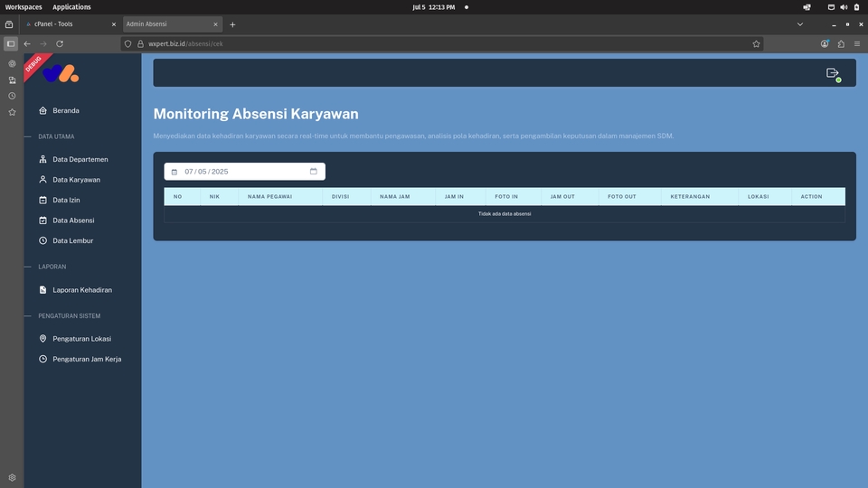
Task: Click the clock showing Jul 5 12:13 PM
Action: point(433,7)
